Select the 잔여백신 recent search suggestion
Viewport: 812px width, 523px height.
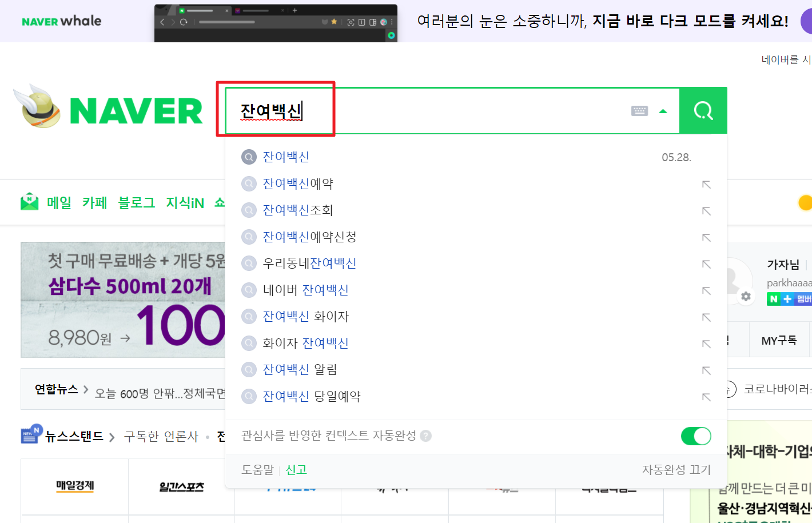[x=286, y=157]
